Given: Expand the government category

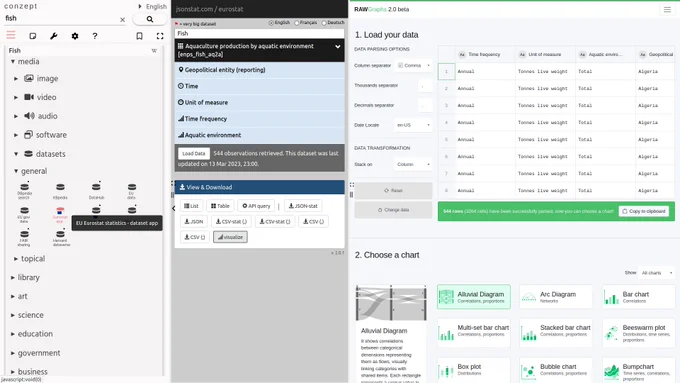Looking at the screenshot, I should [x=13, y=353].
